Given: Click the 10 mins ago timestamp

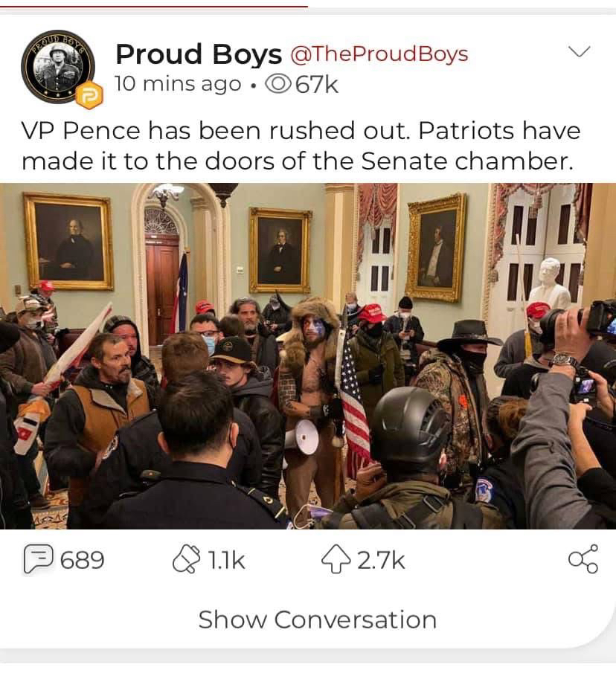Looking at the screenshot, I should coord(178,84).
